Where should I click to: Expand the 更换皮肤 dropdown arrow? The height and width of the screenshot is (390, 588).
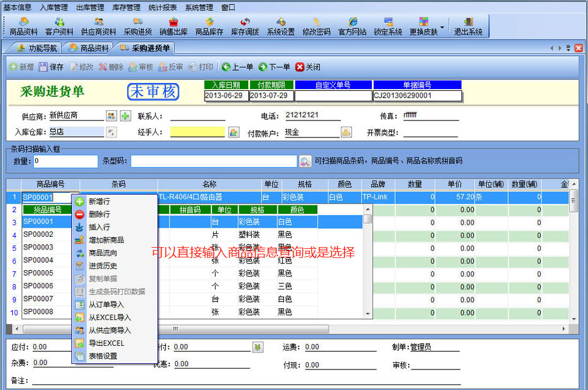[442, 27]
